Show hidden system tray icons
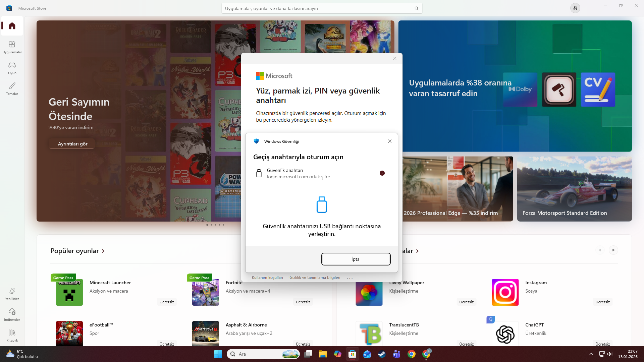Viewport: 644px width, 362px height. click(x=591, y=354)
